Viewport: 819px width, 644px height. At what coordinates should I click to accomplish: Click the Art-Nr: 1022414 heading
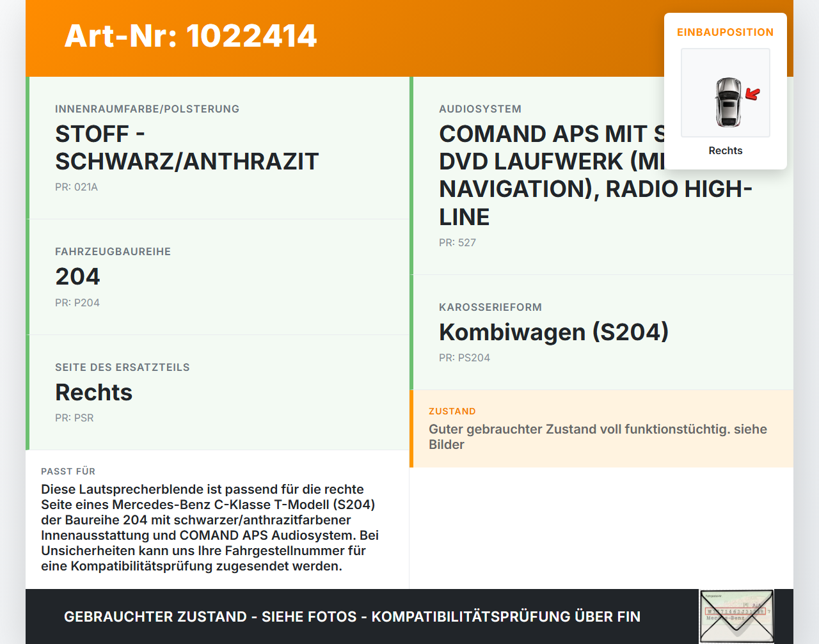click(x=191, y=36)
